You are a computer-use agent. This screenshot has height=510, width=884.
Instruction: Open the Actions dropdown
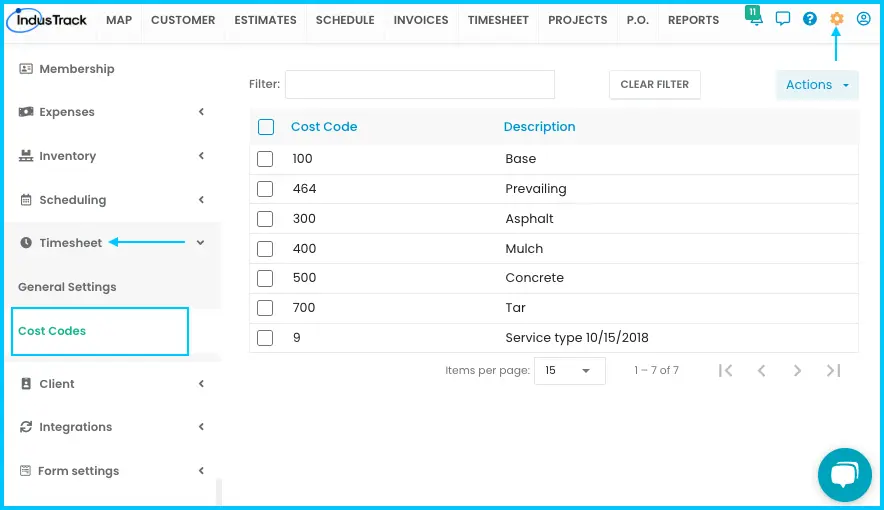point(817,85)
